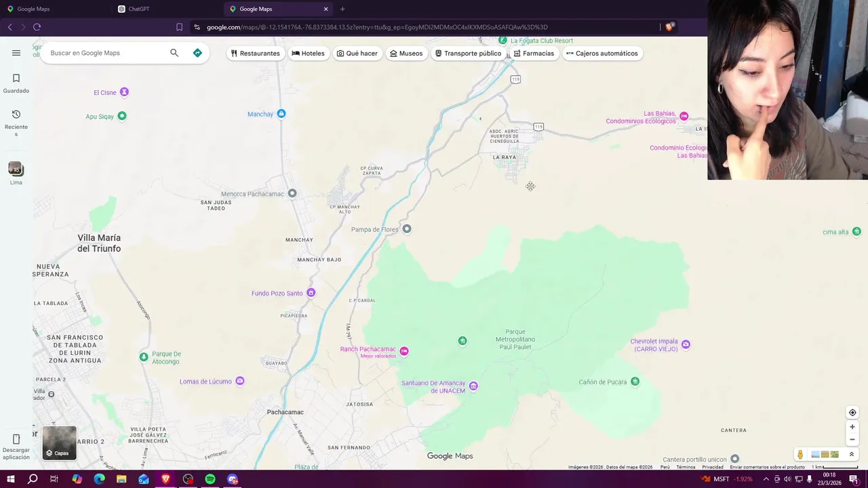Open the Privacidad footer link
The width and height of the screenshot is (868, 488).
point(713,467)
